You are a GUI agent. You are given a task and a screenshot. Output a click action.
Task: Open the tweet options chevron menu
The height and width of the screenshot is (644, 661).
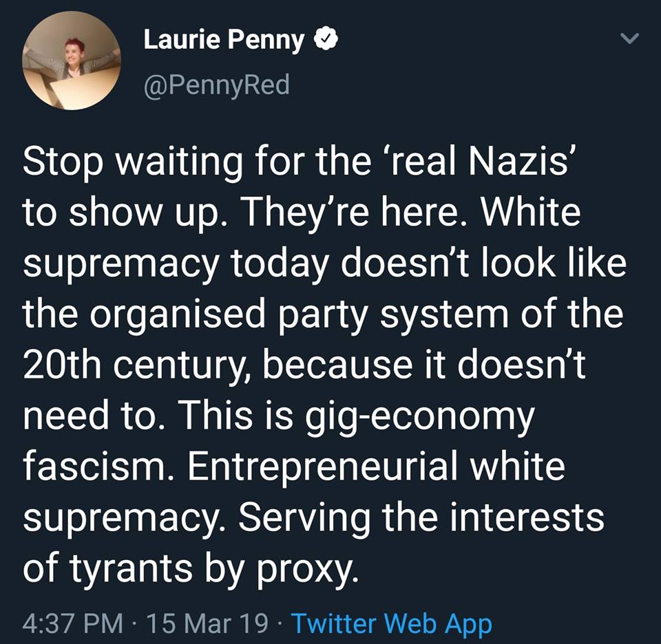pos(631,39)
